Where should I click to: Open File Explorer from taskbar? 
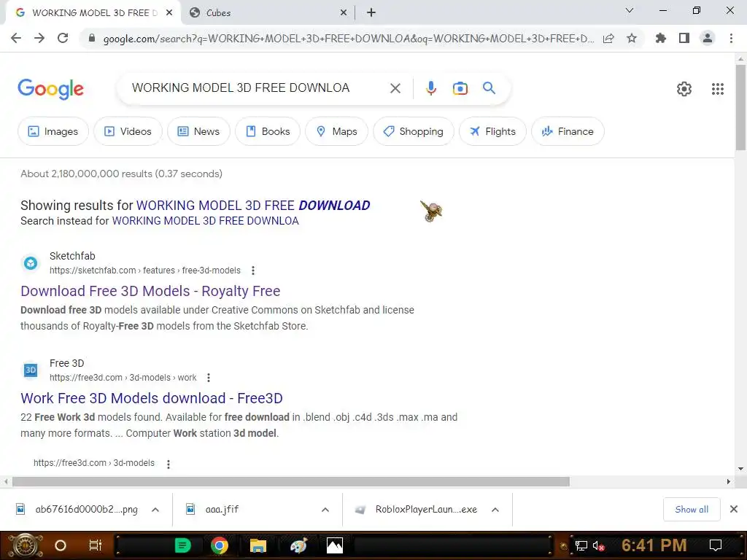pyautogui.click(x=258, y=545)
